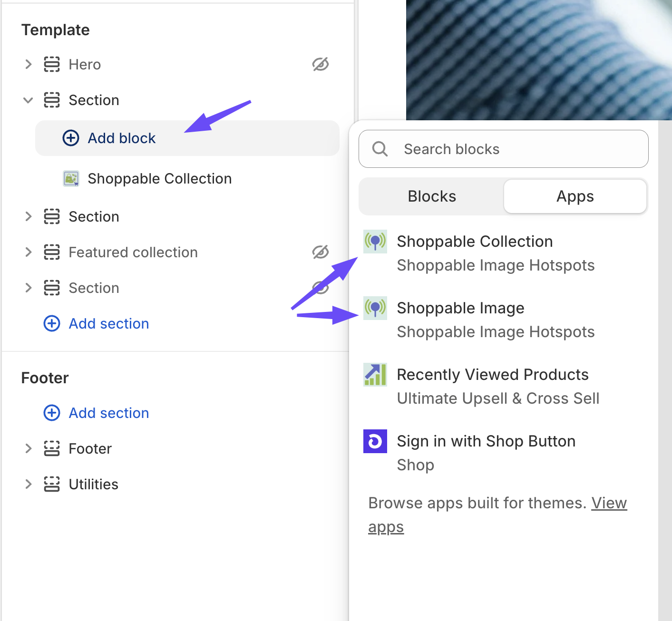Show the hidden Featured collection section
672x621 pixels.
321,252
